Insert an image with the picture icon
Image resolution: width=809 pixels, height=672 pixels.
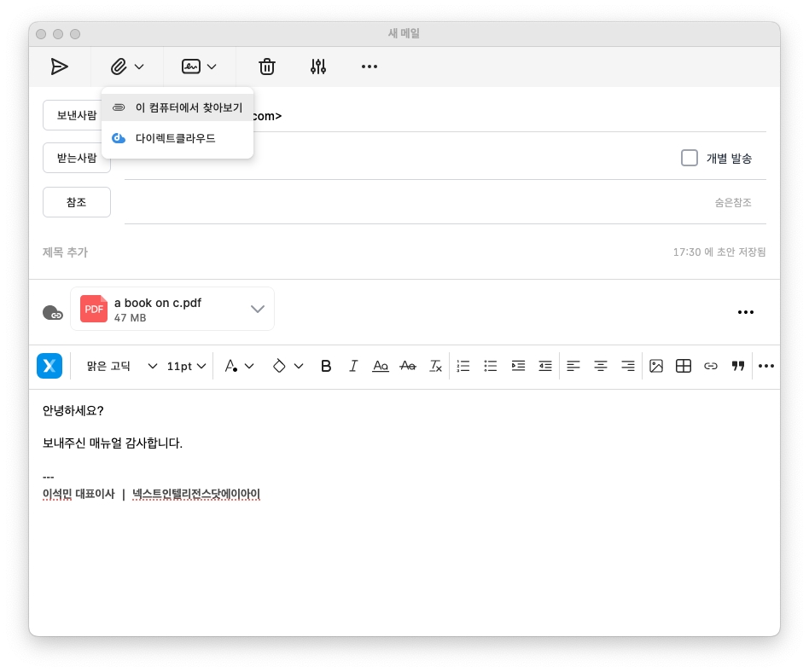tap(655, 366)
